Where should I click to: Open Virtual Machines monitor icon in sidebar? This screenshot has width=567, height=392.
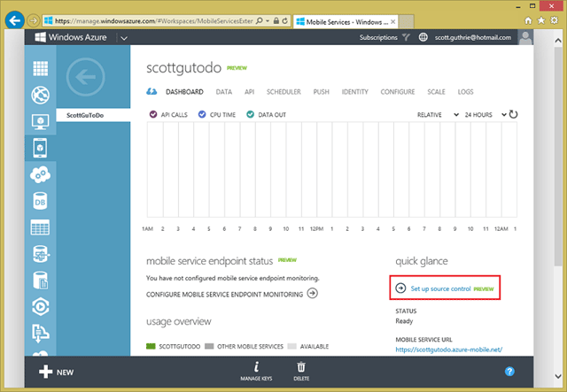point(40,122)
